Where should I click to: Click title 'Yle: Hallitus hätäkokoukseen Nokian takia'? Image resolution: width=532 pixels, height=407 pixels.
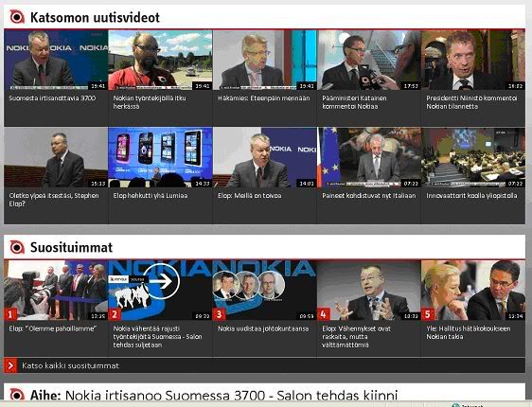(469, 333)
